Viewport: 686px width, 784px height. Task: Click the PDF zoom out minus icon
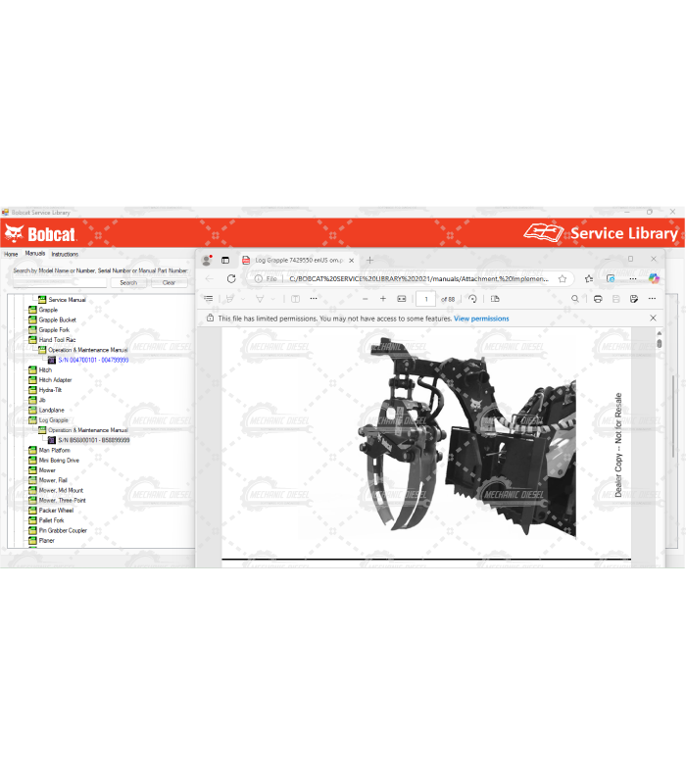(x=366, y=299)
